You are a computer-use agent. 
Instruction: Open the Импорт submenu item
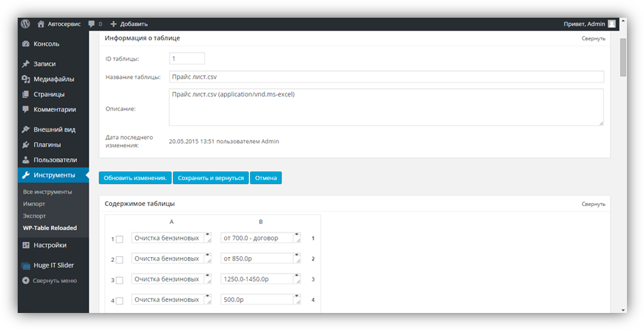point(34,204)
